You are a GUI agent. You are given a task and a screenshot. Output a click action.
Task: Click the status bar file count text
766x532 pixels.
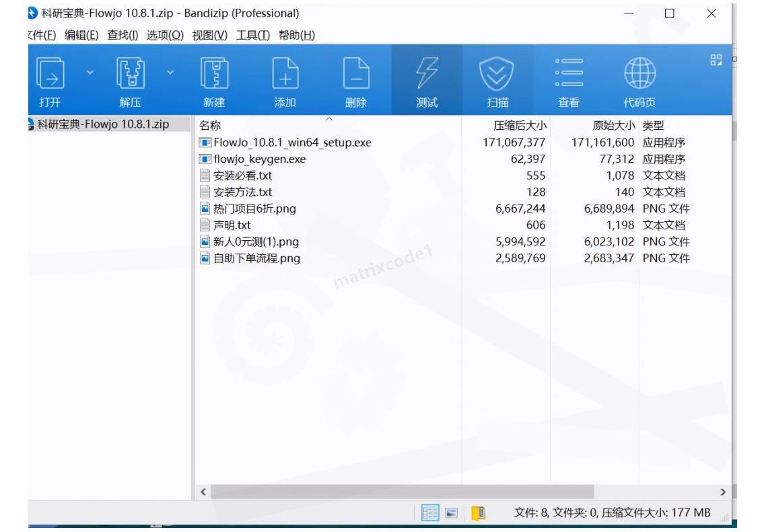click(x=612, y=513)
